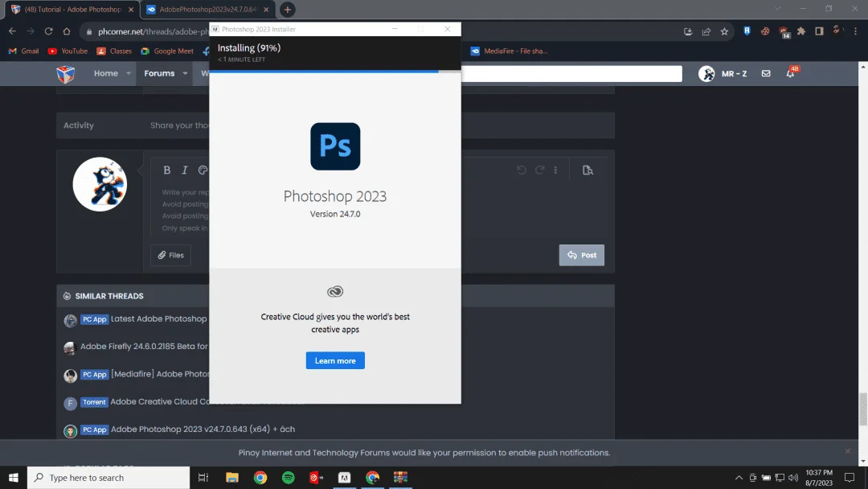This screenshot has width=868, height=489.
Task: Open Latest Adobe Photoshop similar thread
Action: click(x=158, y=319)
